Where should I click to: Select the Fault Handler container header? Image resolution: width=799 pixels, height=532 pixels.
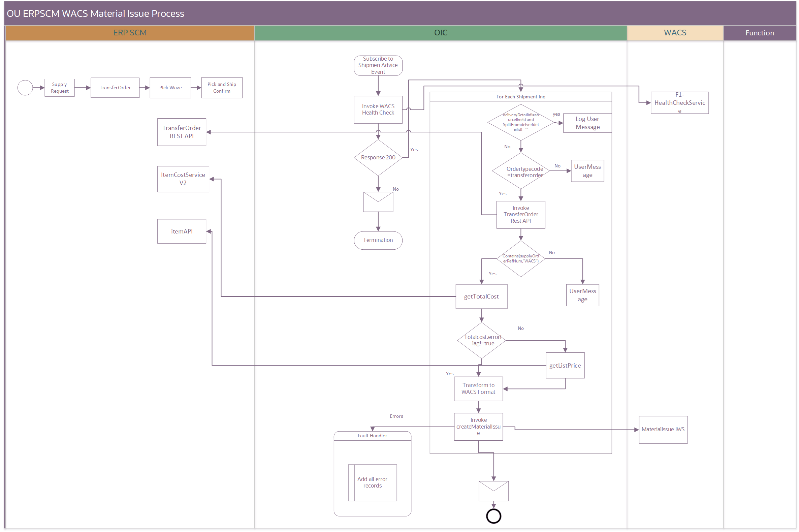(372, 436)
